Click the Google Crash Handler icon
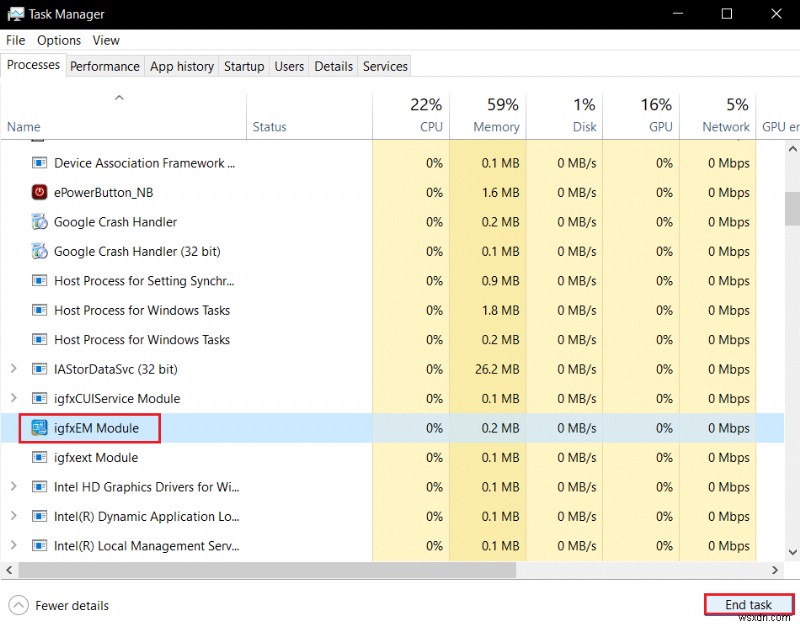Screen dimensions: 800x626 38,222
